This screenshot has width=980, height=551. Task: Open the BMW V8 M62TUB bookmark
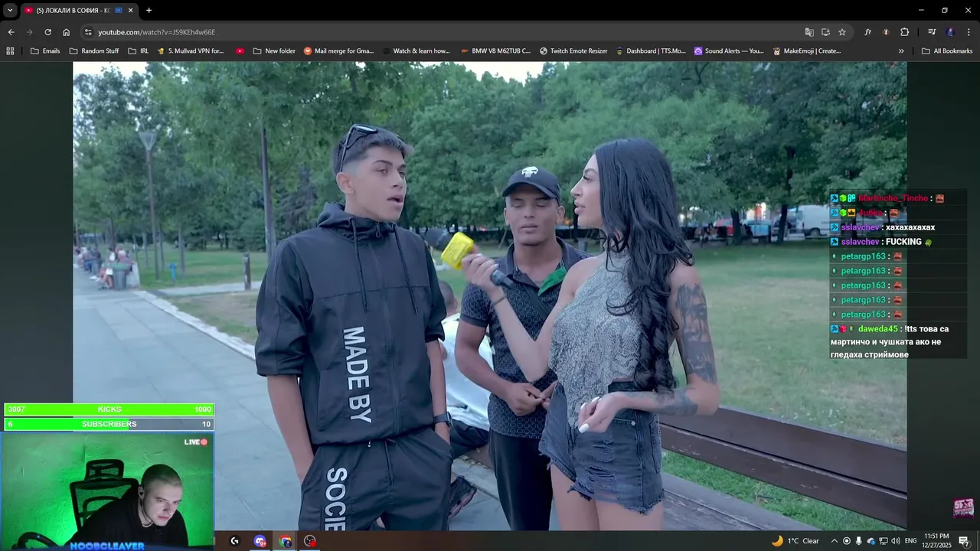(x=495, y=51)
